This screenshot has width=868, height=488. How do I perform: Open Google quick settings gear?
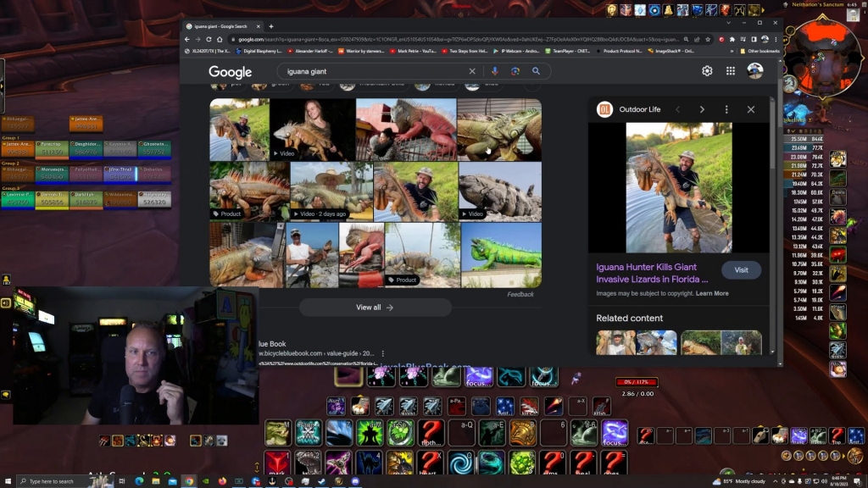pyautogui.click(x=707, y=71)
